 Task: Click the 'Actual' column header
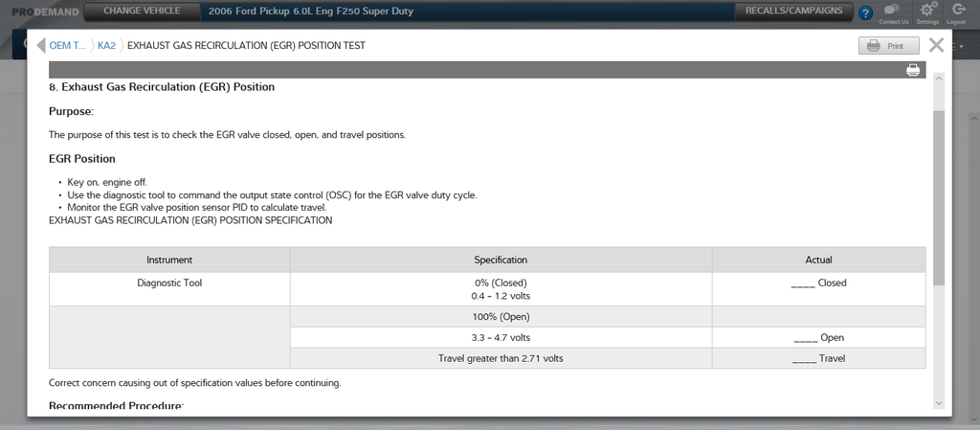pos(819,260)
